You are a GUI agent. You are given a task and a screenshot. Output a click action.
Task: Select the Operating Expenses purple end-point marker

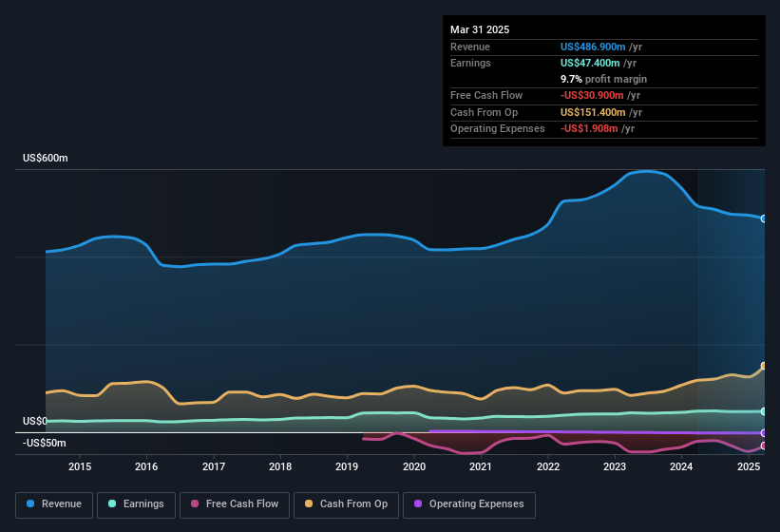764,433
